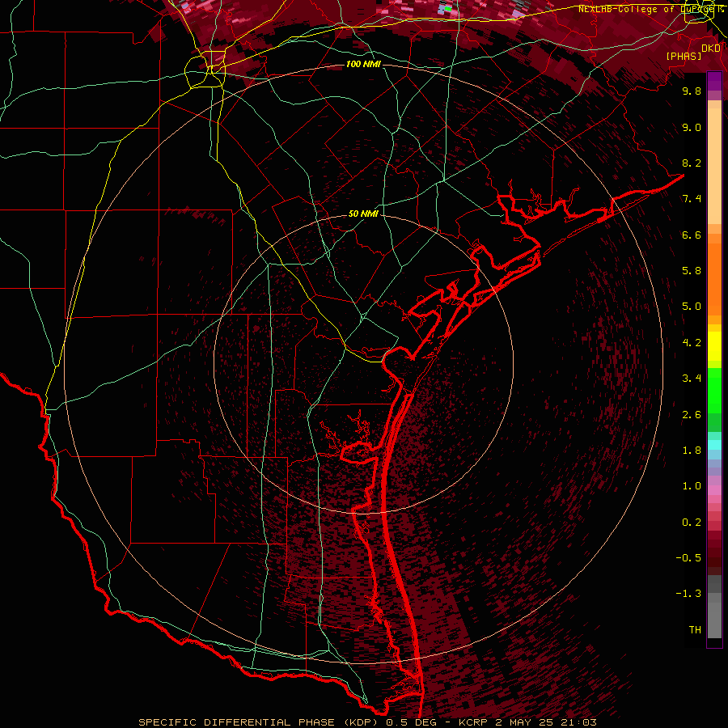
Task: Click the 3.4 value on the color scale
Action: click(692, 379)
